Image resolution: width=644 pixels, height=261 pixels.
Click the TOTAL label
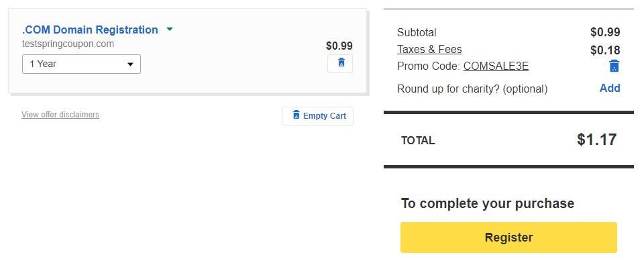[x=418, y=141]
